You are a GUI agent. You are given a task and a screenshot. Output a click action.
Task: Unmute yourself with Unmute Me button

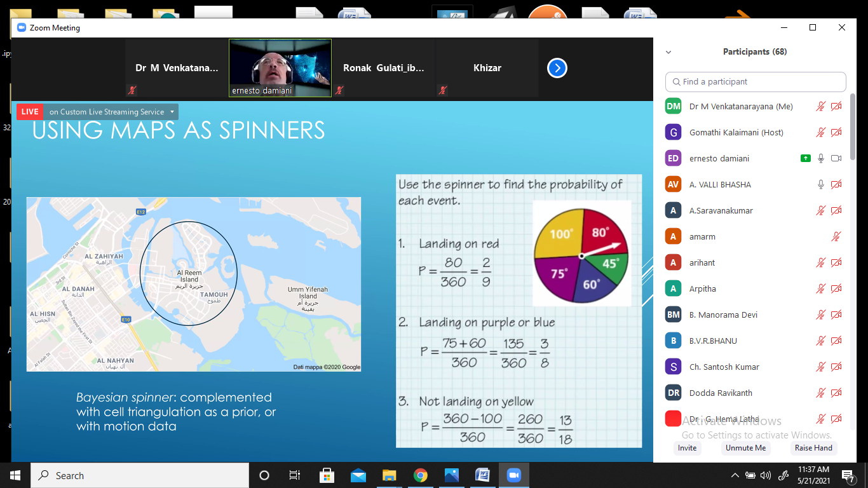746,448
